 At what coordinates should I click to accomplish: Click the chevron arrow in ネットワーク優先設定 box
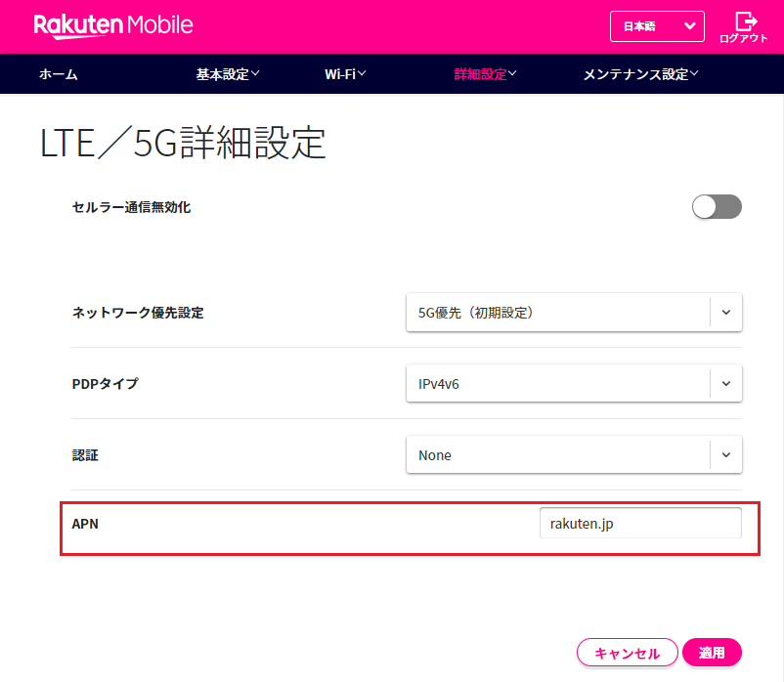click(725, 313)
